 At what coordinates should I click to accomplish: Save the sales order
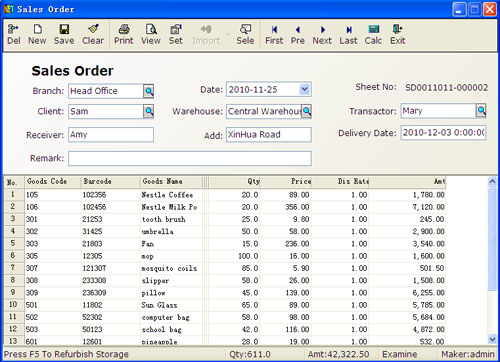pyautogui.click(x=64, y=34)
